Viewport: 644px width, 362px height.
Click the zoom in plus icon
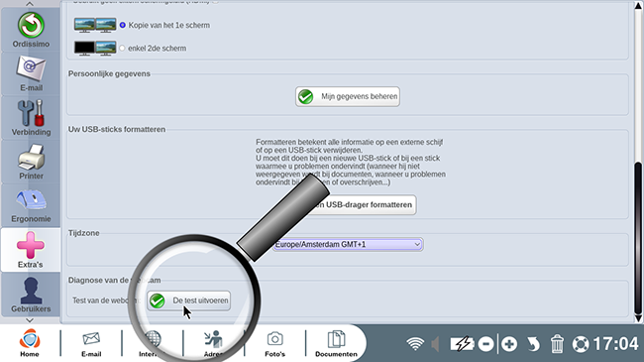coord(509,344)
